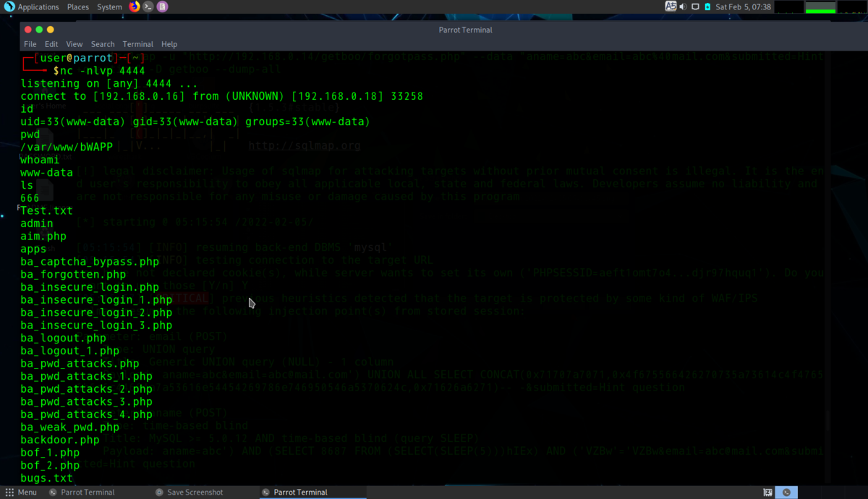Click 'bugs.txt' file name
The width and height of the screenshot is (868, 499).
point(46,478)
